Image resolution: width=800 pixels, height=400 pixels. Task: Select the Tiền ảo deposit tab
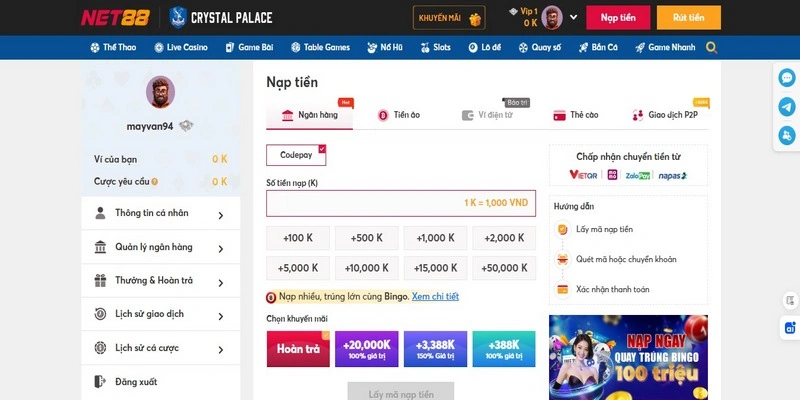point(398,115)
